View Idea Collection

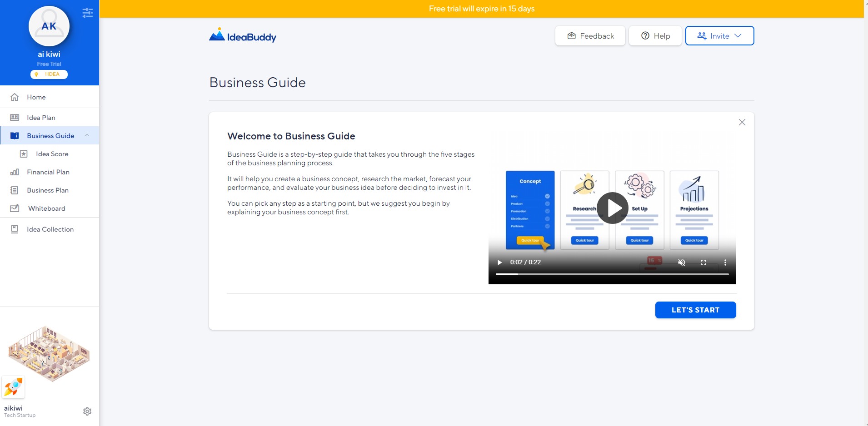(50, 229)
